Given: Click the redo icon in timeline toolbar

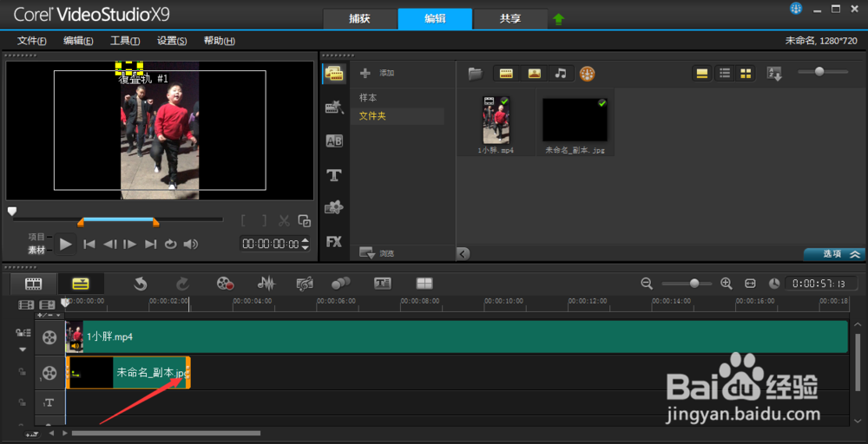Looking at the screenshot, I should click(x=182, y=284).
